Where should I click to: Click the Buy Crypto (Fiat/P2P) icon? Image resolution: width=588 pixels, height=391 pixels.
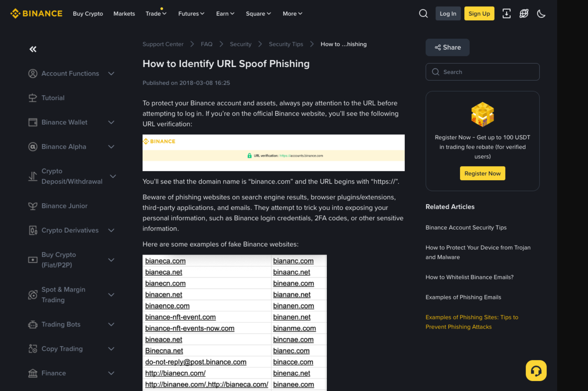tap(33, 260)
